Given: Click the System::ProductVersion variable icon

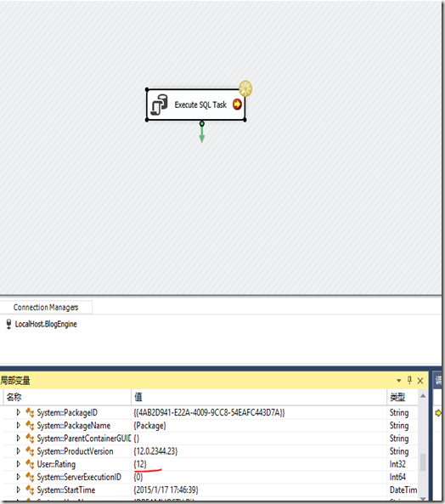Looking at the screenshot, I should coord(30,451).
